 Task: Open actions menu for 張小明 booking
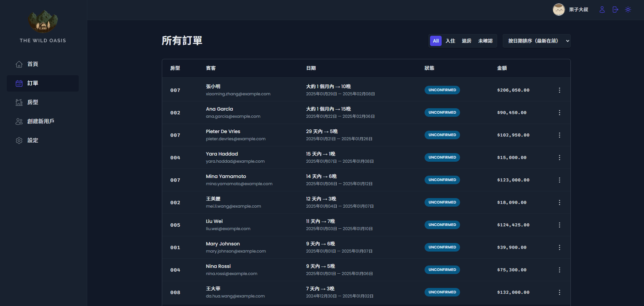coord(559,90)
